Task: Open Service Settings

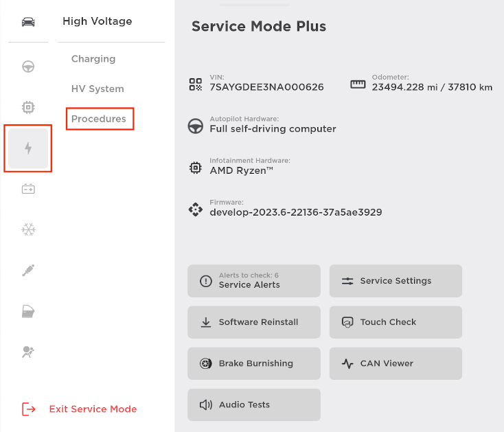Action: point(396,281)
